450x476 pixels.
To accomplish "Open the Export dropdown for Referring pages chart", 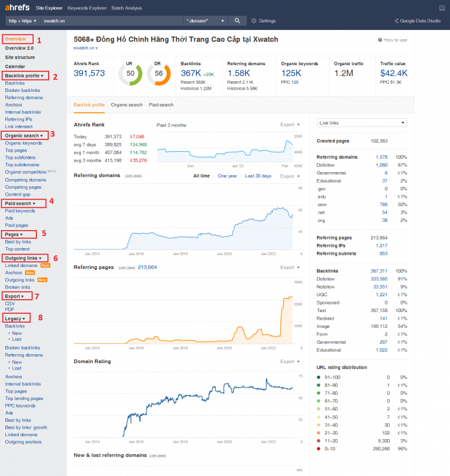I will pyautogui.click(x=290, y=267).
